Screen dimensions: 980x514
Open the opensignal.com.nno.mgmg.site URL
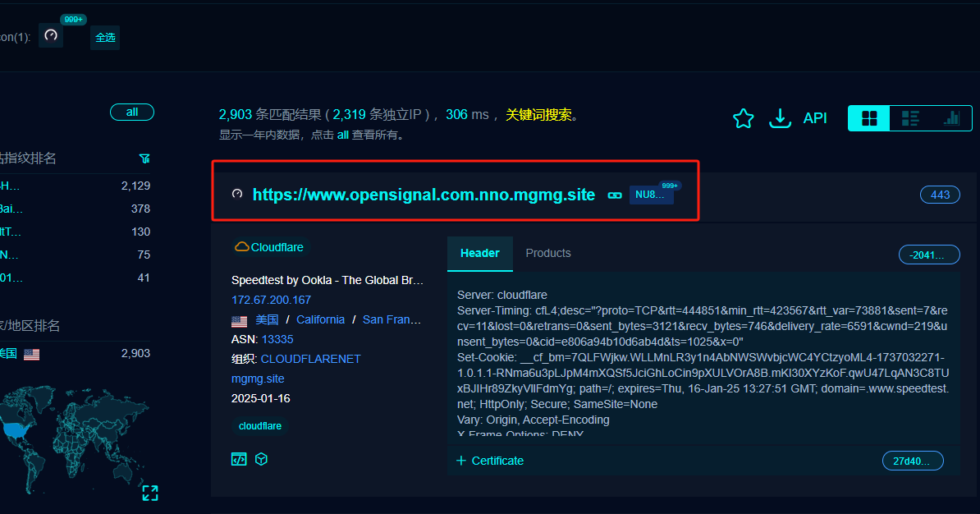pos(424,195)
